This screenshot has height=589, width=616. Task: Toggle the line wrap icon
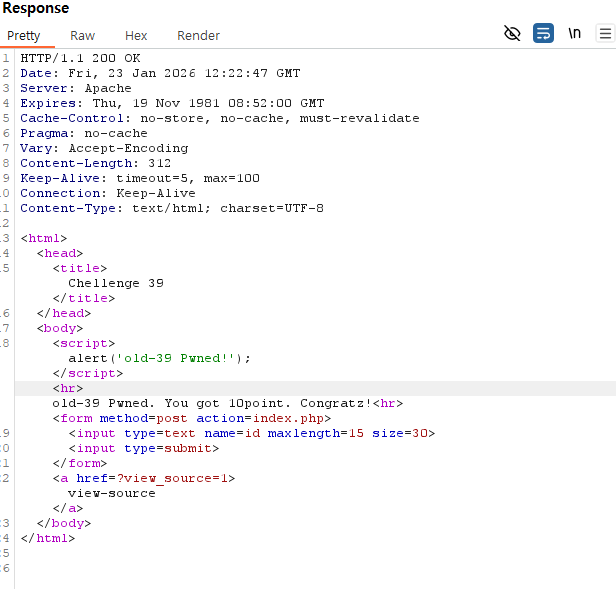(x=543, y=33)
